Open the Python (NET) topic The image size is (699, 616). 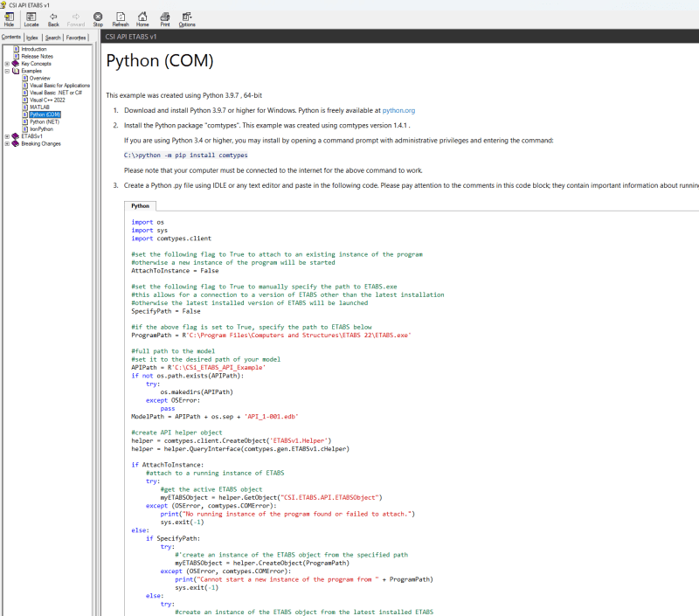45,121
